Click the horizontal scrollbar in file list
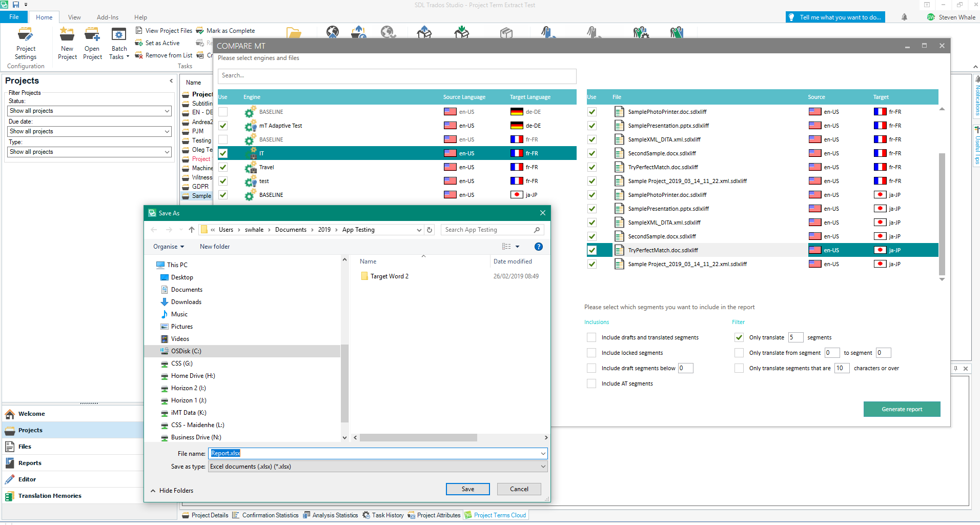Viewport: 980px width, 525px height. tap(418, 438)
